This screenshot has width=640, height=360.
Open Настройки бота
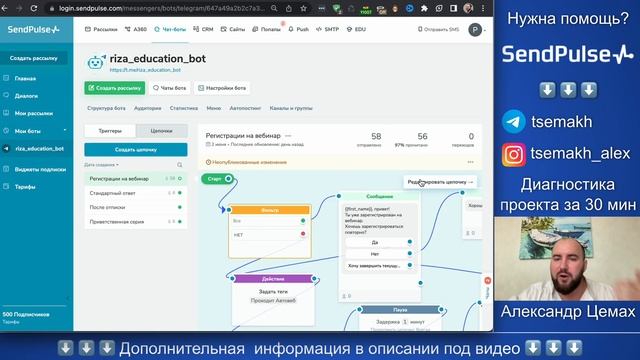pos(222,88)
